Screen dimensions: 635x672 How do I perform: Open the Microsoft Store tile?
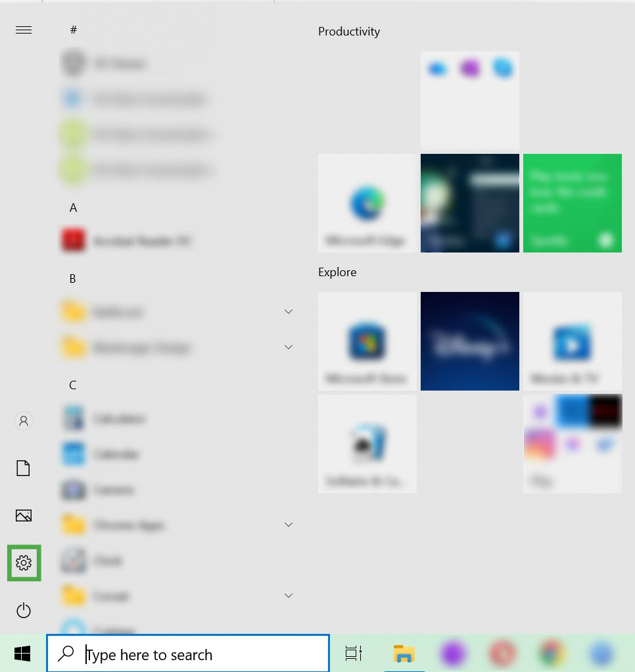pos(367,341)
